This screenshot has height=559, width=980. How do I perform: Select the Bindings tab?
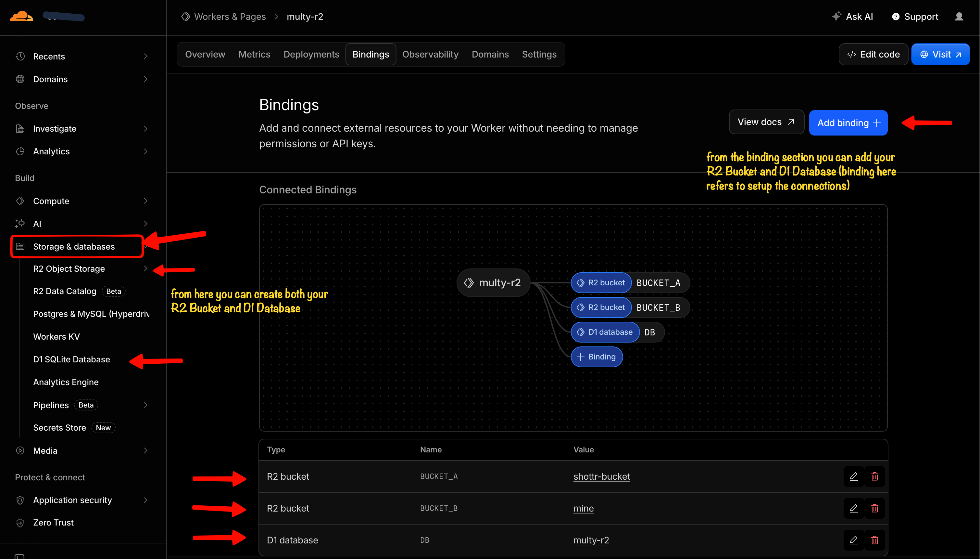pyautogui.click(x=371, y=55)
